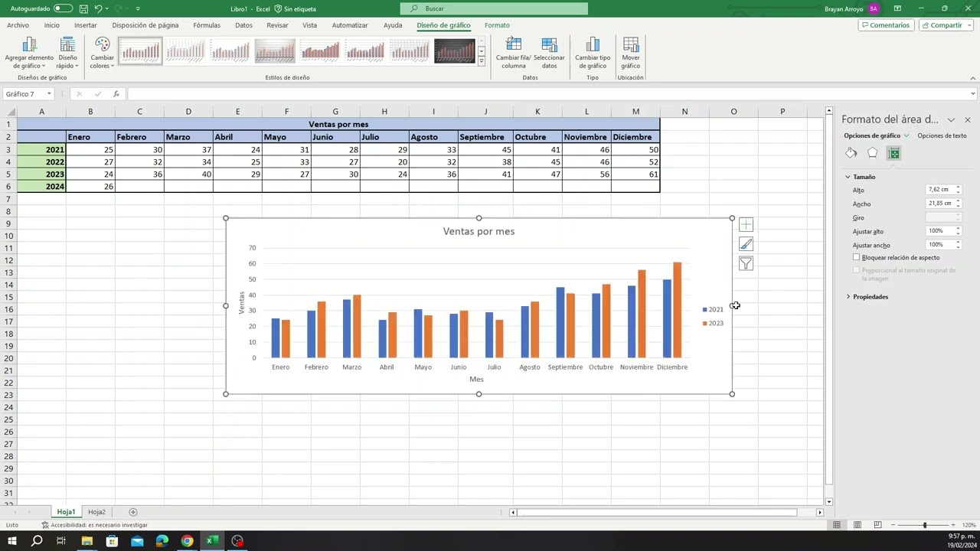
Task: Click zoom out minus button
Action: click(893, 525)
